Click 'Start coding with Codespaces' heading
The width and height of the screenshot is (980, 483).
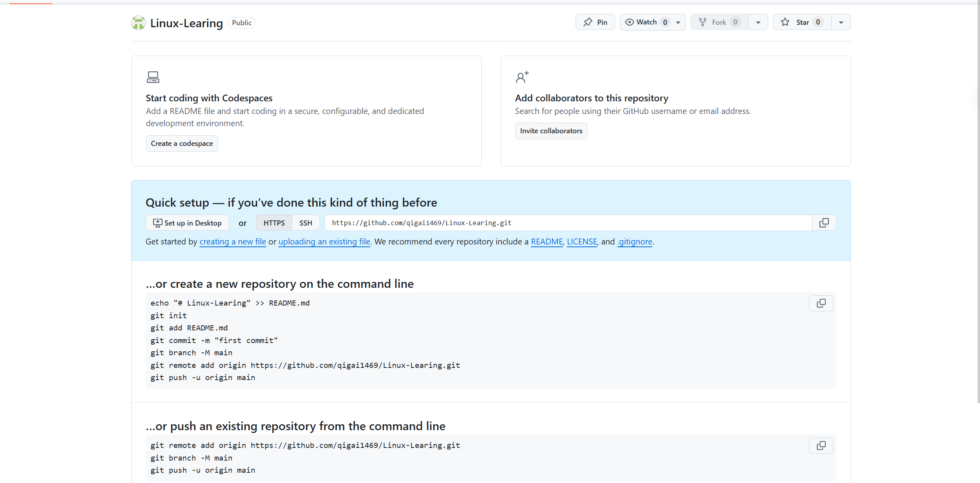coord(209,98)
